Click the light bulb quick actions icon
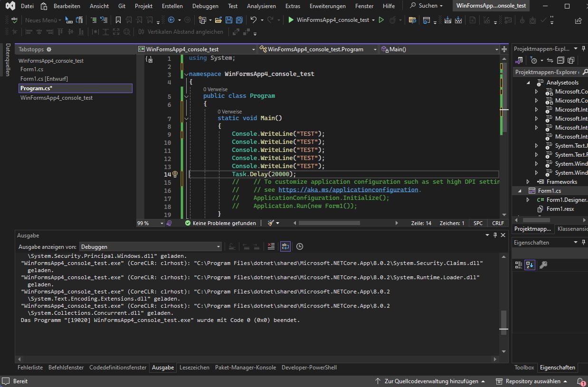Viewport: 588px width, 387px height. tap(175, 174)
